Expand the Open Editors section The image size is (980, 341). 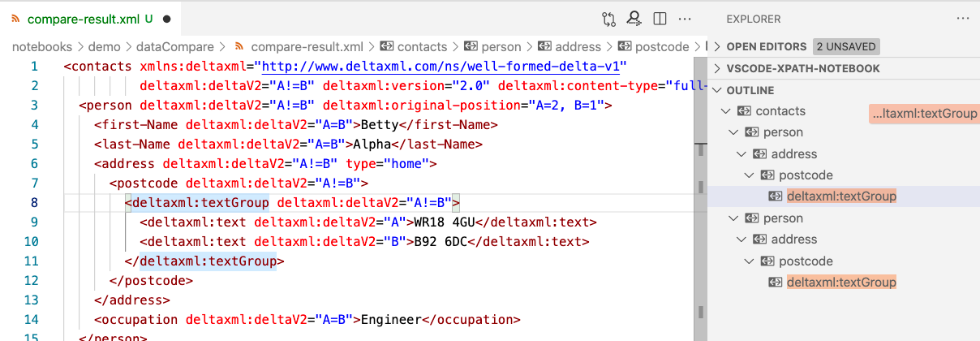tap(716, 47)
